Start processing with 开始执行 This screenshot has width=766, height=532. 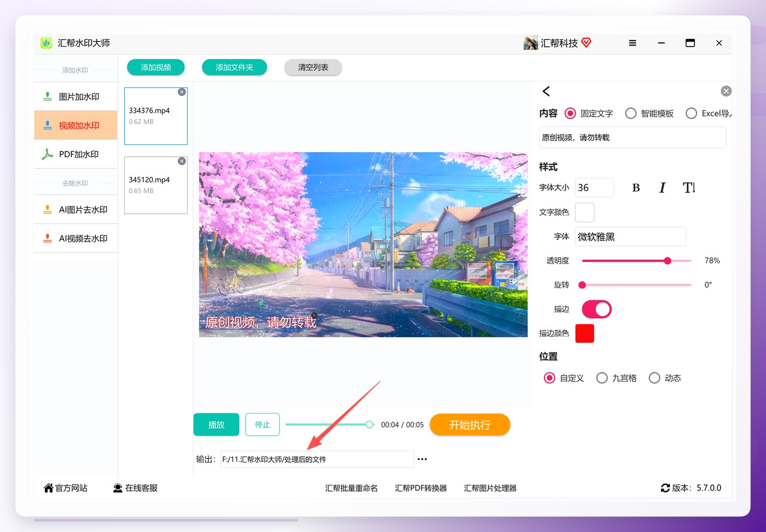pyautogui.click(x=470, y=425)
